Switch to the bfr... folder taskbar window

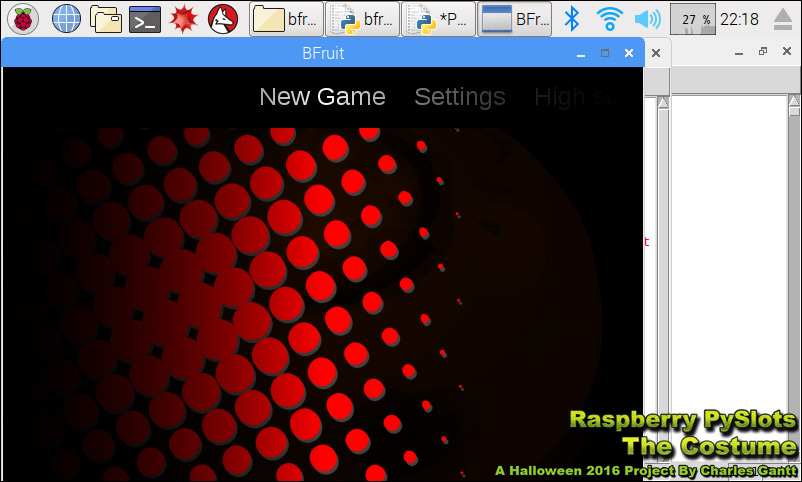coord(286,19)
